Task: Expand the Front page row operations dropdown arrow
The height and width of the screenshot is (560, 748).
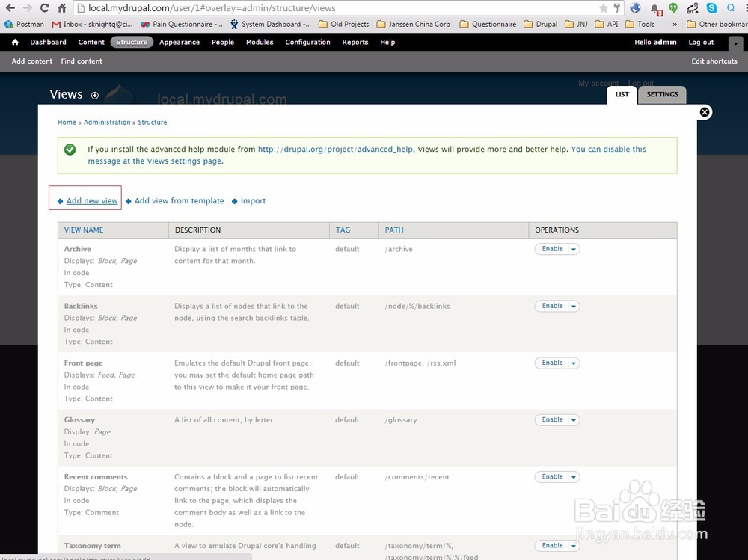Action: 574,363
